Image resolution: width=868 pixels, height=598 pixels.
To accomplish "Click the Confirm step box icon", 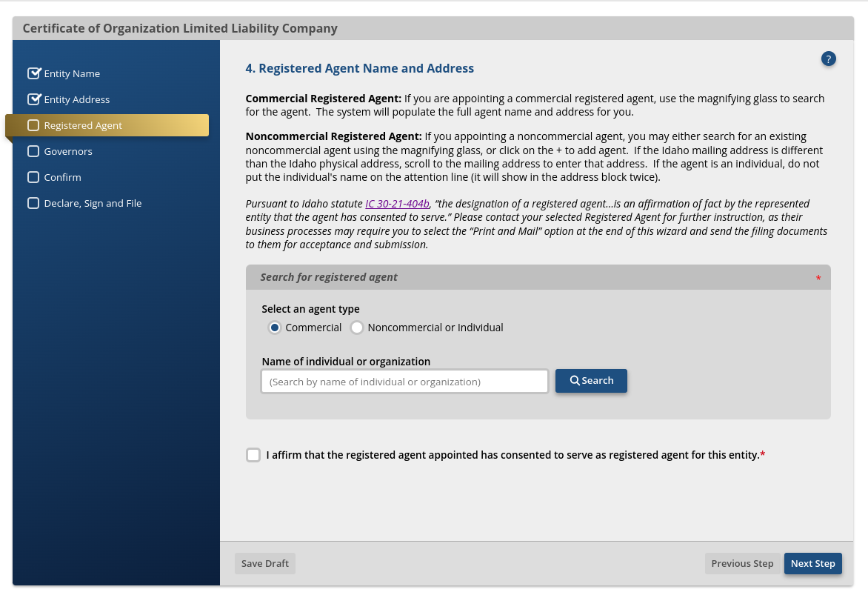I will click(x=33, y=177).
